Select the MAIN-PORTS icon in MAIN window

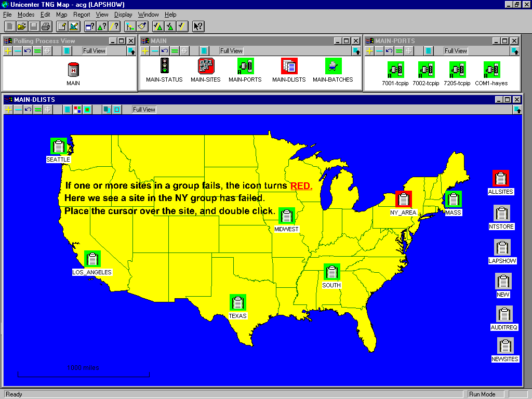click(245, 66)
